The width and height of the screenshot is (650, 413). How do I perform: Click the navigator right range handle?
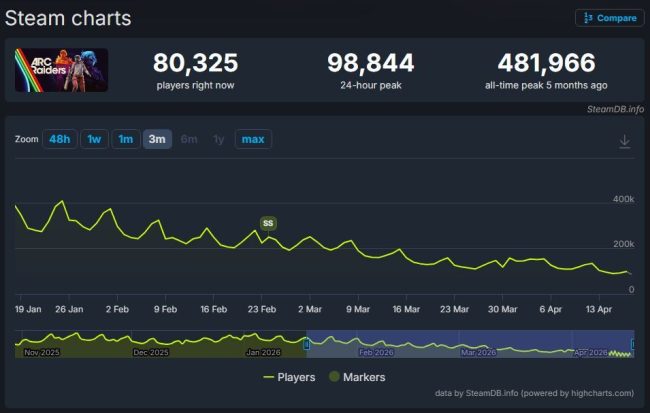(x=633, y=344)
